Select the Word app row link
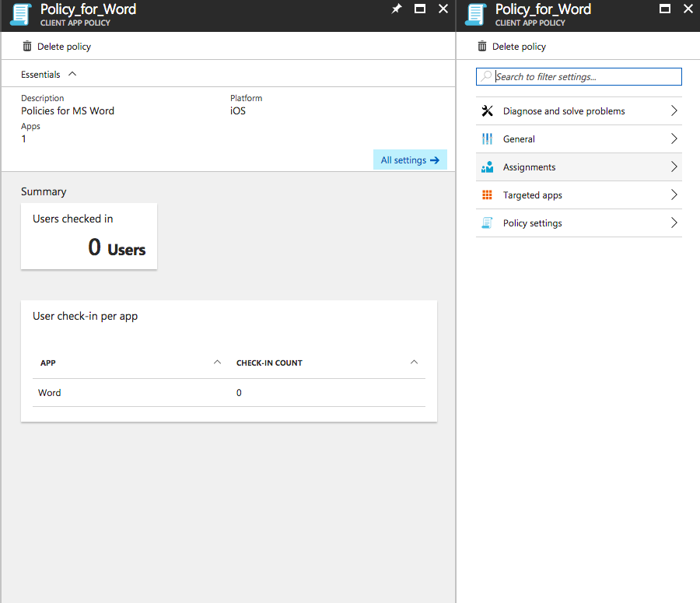700x603 pixels. (x=49, y=392)
